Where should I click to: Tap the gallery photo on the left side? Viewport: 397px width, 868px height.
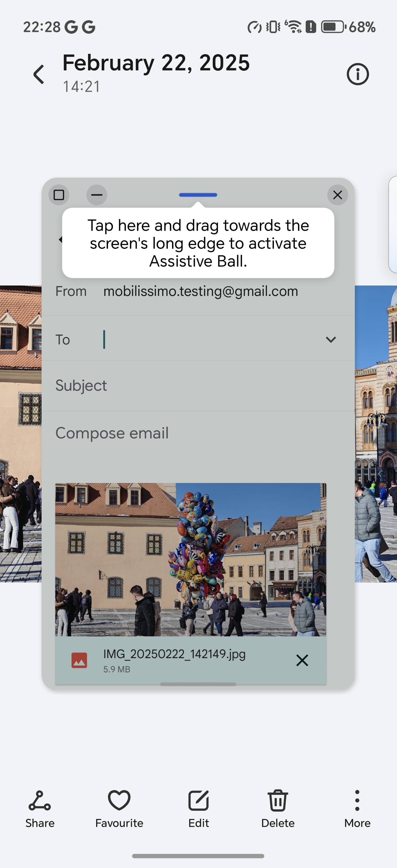pyautogui.click(x=20, y=434)
